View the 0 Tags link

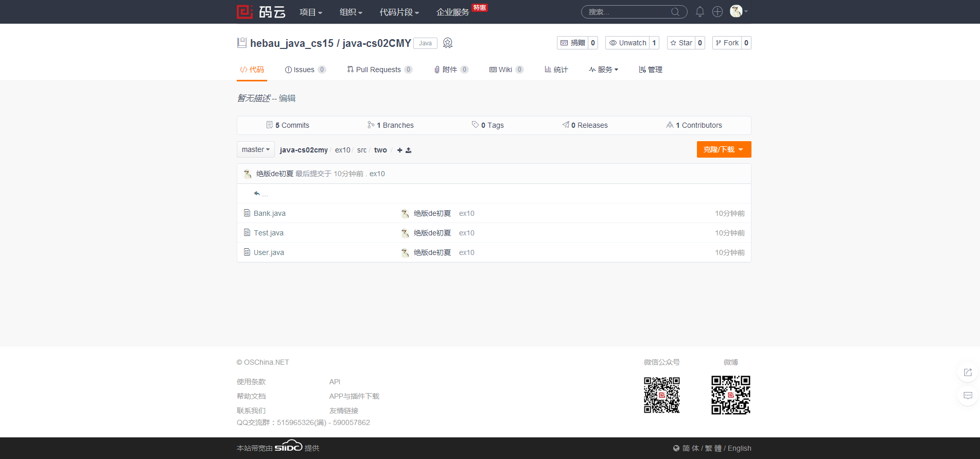488,125
